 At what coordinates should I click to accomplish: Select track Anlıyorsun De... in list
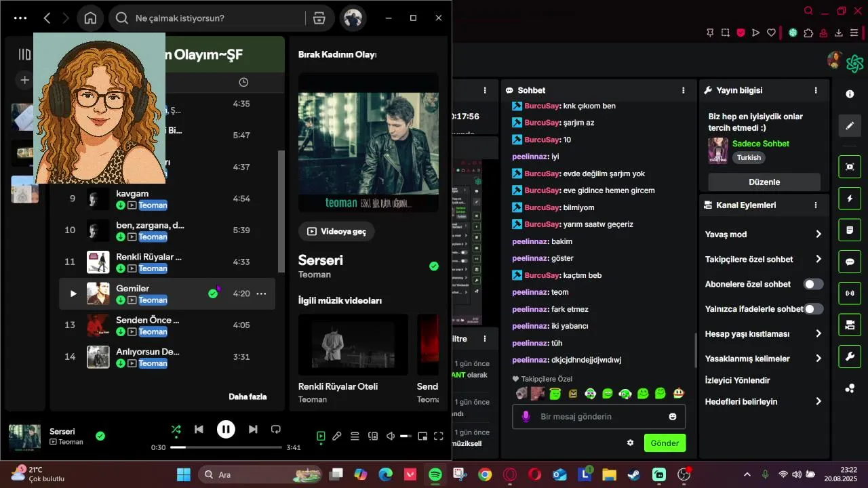[x=167, y=357]
